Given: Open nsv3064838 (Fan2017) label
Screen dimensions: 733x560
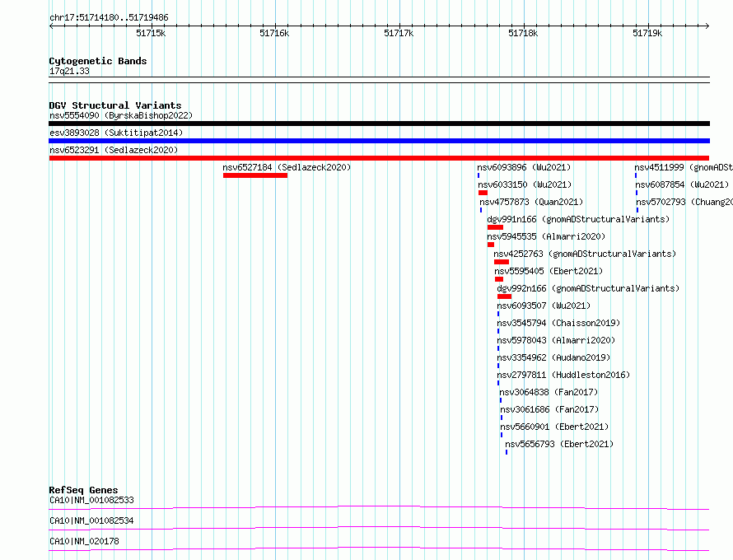Looking at the screenshot, I should [x=549, y=392].
